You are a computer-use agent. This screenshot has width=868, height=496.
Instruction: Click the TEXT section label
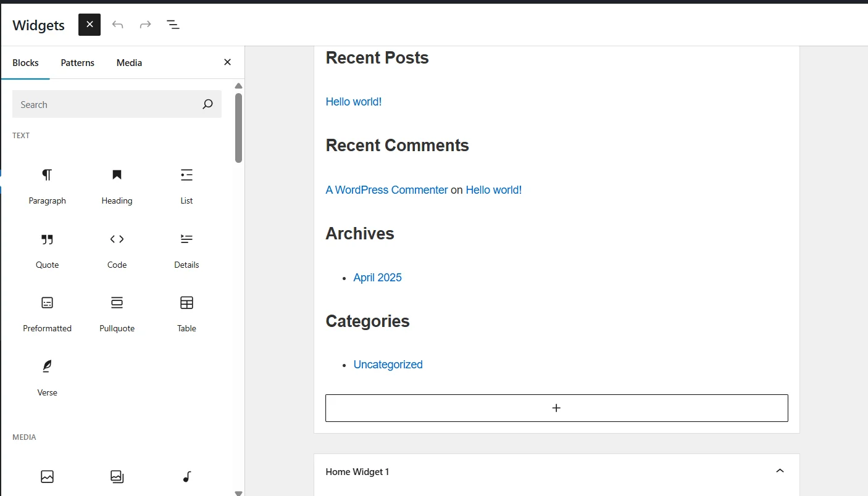21,135
